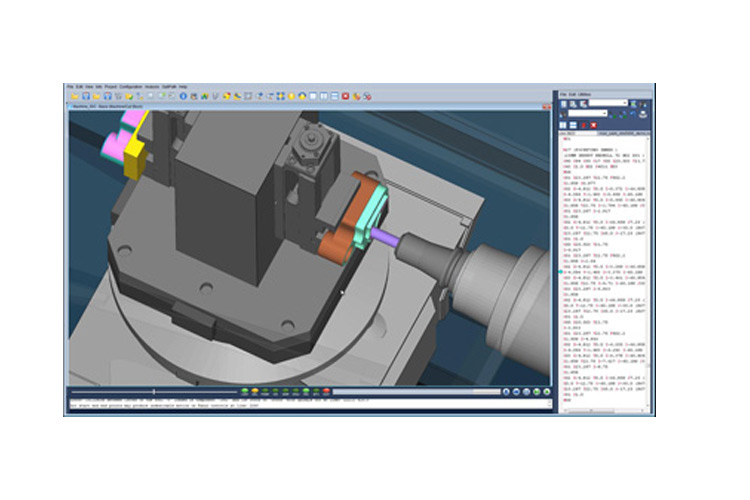This screenshot has height=500, width=750.
Task: Open the OptiPath menu
Action: pos(169,87)
